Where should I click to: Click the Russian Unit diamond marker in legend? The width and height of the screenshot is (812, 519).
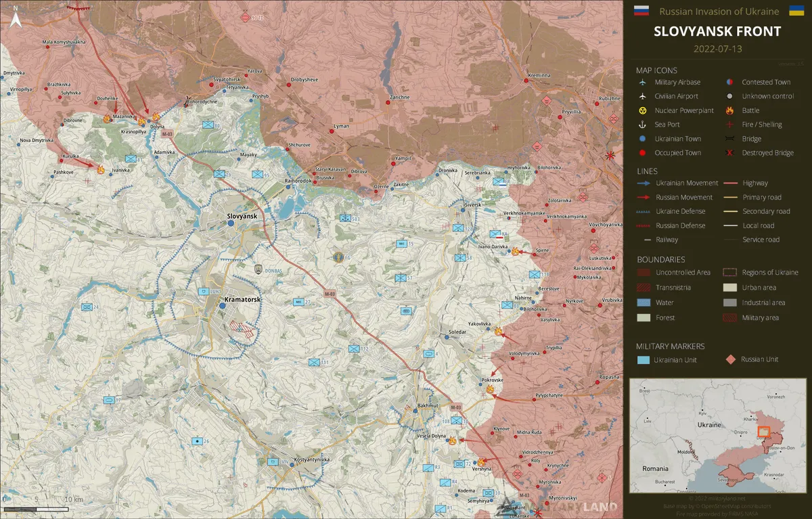tap(731, 359)
